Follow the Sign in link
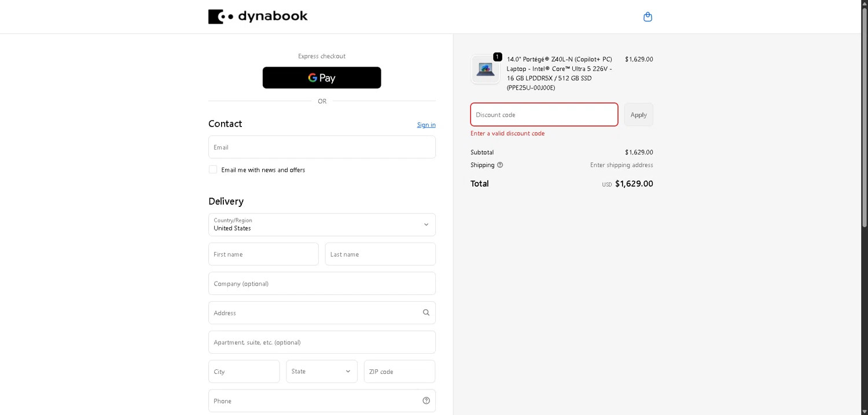The width and height of the screenshot is (868, 415). coord(426,125)
